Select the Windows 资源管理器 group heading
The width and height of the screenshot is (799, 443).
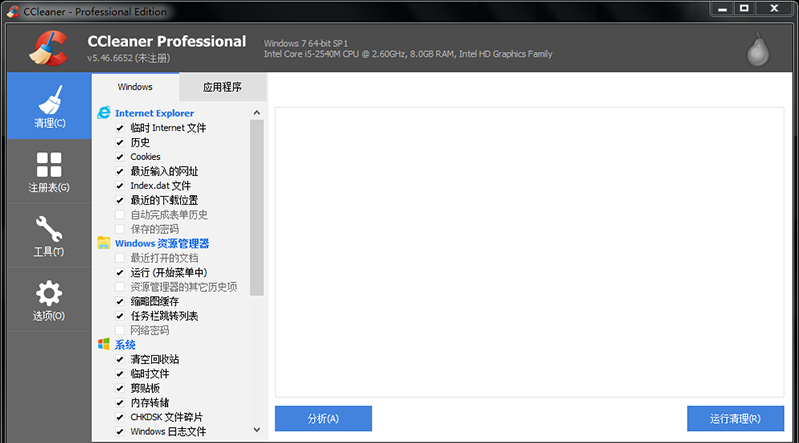pyautogui.click(x=162, y=244)
